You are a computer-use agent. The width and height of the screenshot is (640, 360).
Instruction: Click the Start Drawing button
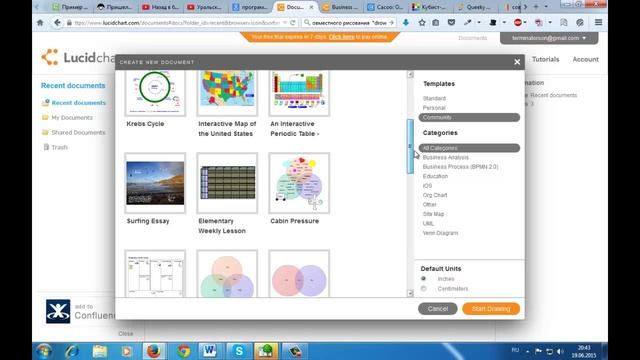491,309
